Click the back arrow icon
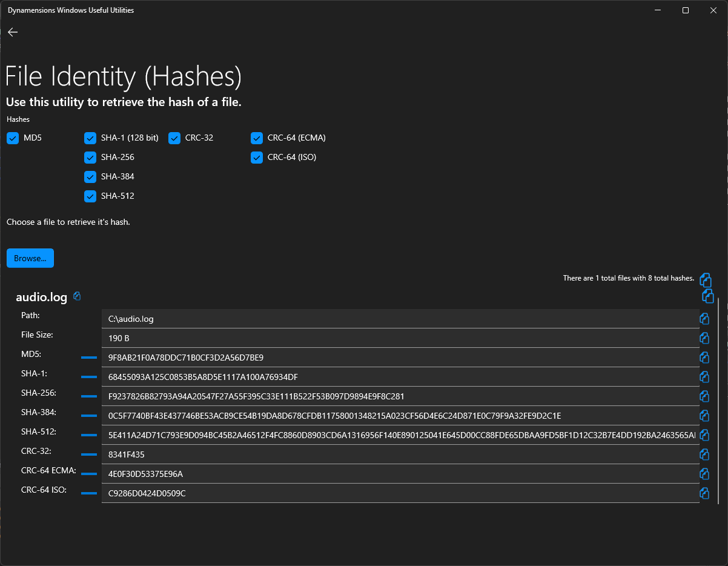 click(13, 32)
